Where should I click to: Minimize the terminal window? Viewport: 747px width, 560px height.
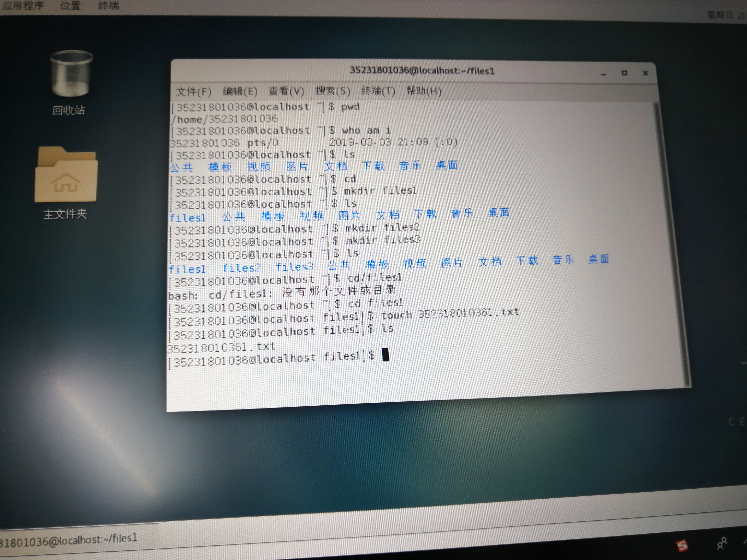[604, 74]
